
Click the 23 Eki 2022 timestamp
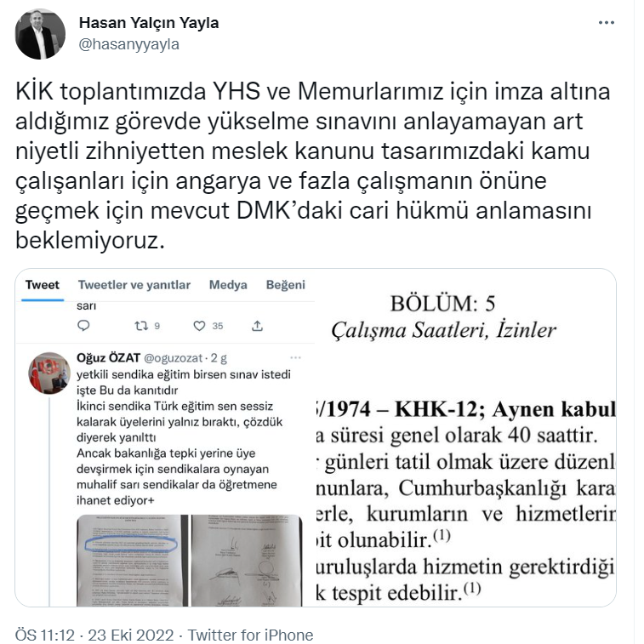tap(131, 635)
